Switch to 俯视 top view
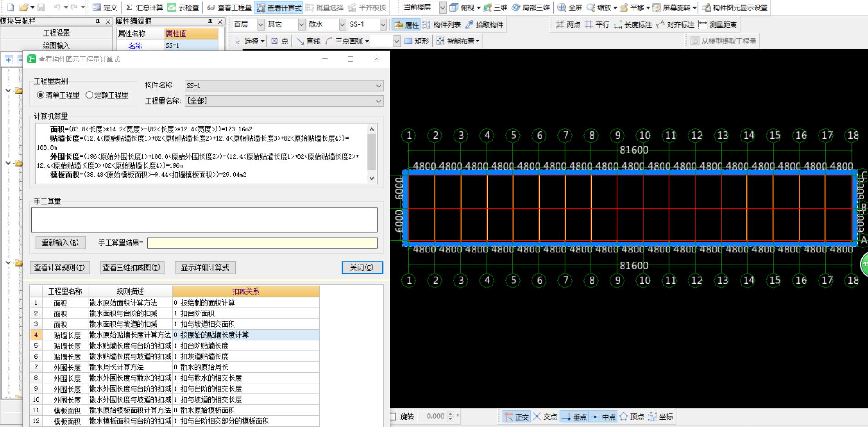The width and height of the screenshot is (868, 427). click(x=462, y=8)
